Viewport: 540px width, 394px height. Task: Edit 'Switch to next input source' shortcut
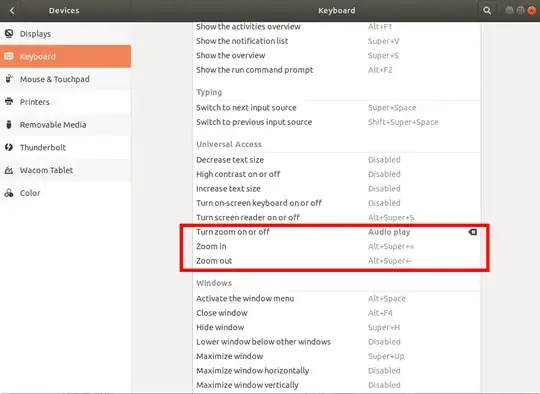coord(336,108)
